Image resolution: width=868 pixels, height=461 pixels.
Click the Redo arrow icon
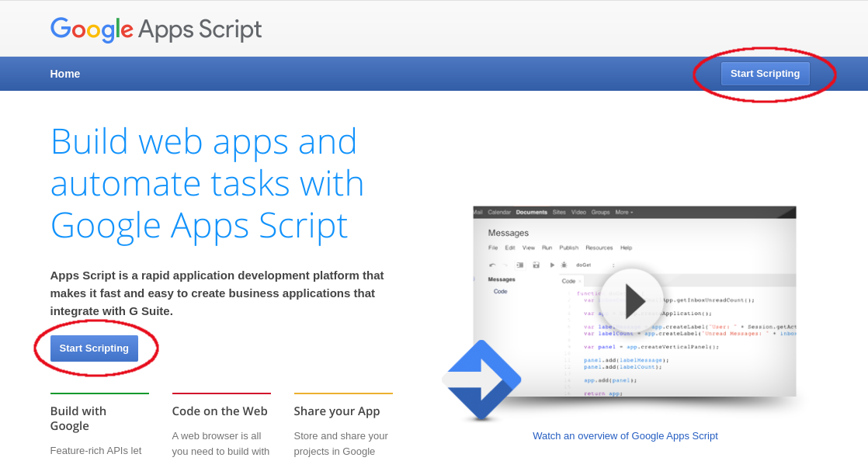[505, 265]
